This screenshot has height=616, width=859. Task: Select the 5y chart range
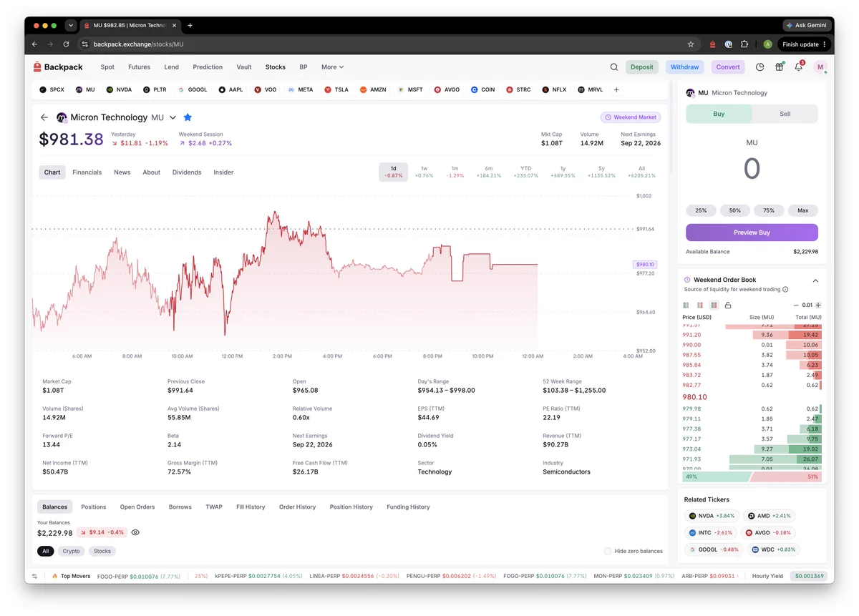[601, 172]
